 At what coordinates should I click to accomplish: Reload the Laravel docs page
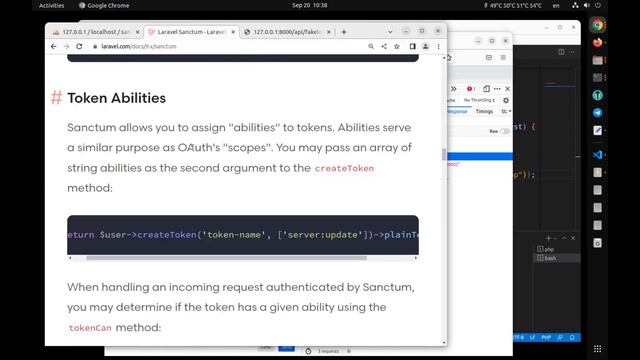79,47
